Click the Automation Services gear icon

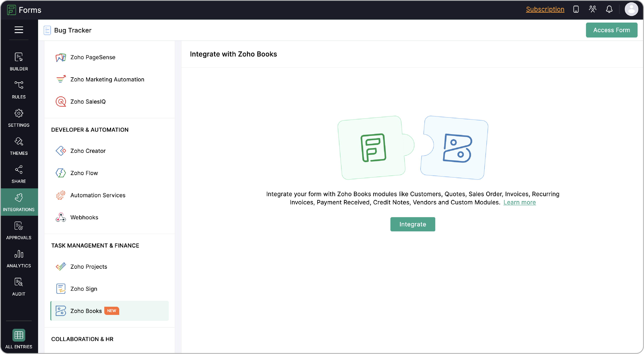[61, 195]
